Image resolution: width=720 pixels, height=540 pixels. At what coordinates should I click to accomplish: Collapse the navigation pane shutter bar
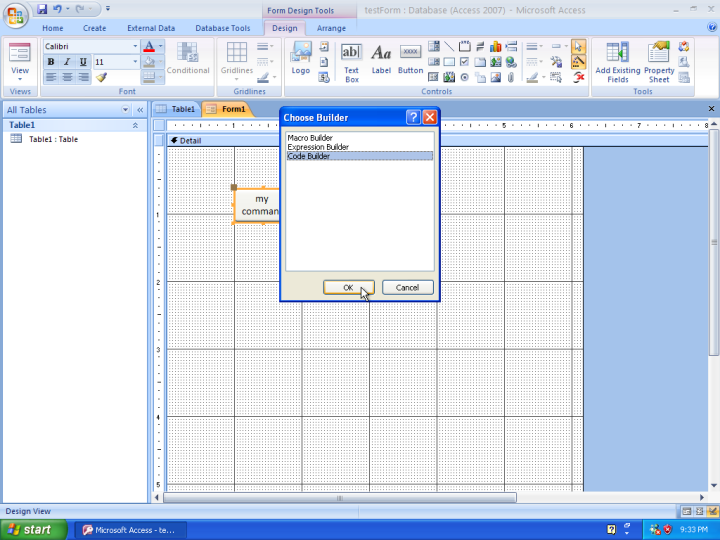tap(140, 110)
